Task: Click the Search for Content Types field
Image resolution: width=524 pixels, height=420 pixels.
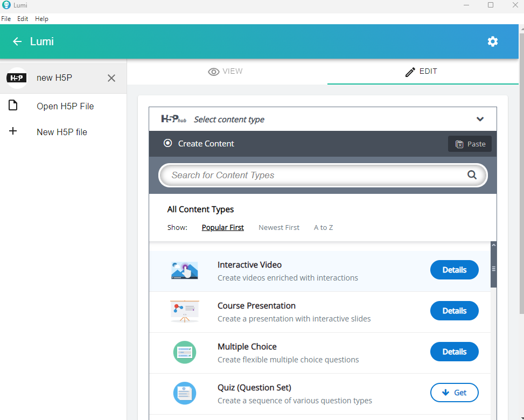Action: pos(312,175)
